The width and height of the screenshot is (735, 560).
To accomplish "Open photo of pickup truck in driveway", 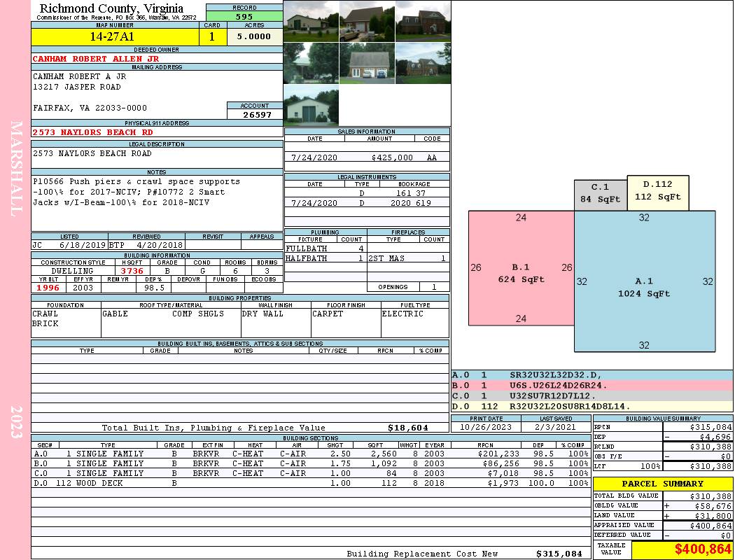I will click(367, 21).
